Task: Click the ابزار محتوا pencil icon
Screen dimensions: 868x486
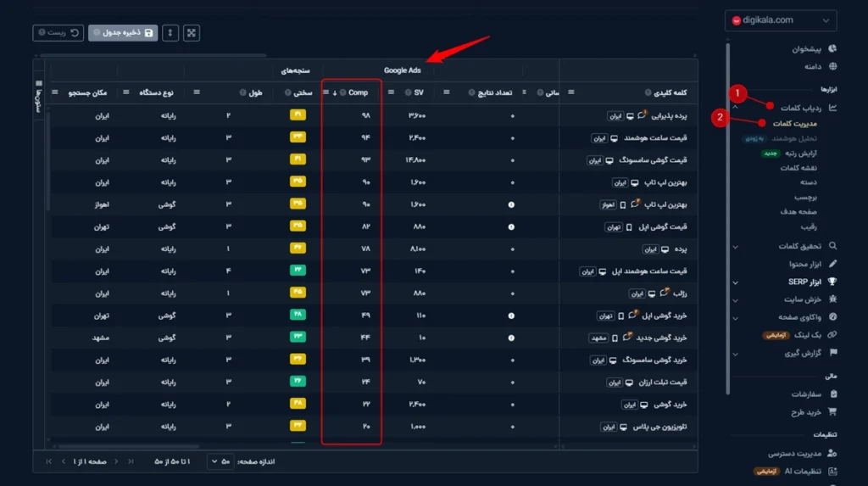Action: click(x=832, y=264)
